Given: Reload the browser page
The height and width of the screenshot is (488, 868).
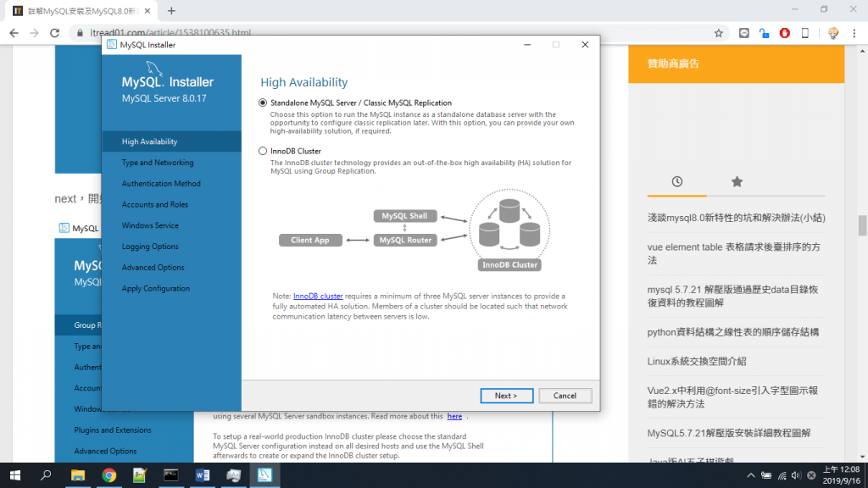Looking at the screenshot, I should (x=55, y=33).
